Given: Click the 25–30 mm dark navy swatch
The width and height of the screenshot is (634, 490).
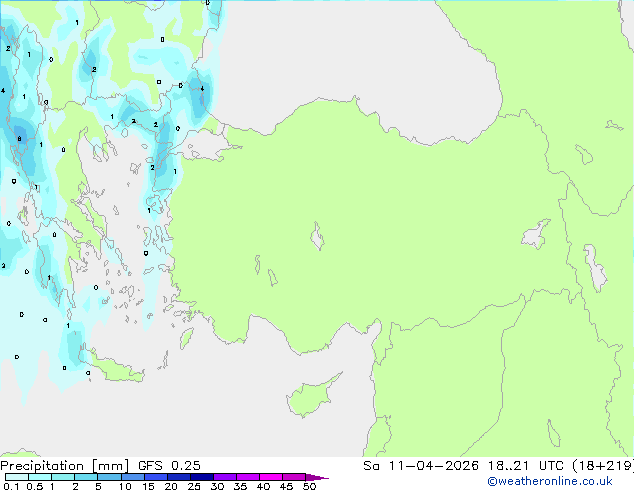Looking at the screenshot, I should coord(202,477).
